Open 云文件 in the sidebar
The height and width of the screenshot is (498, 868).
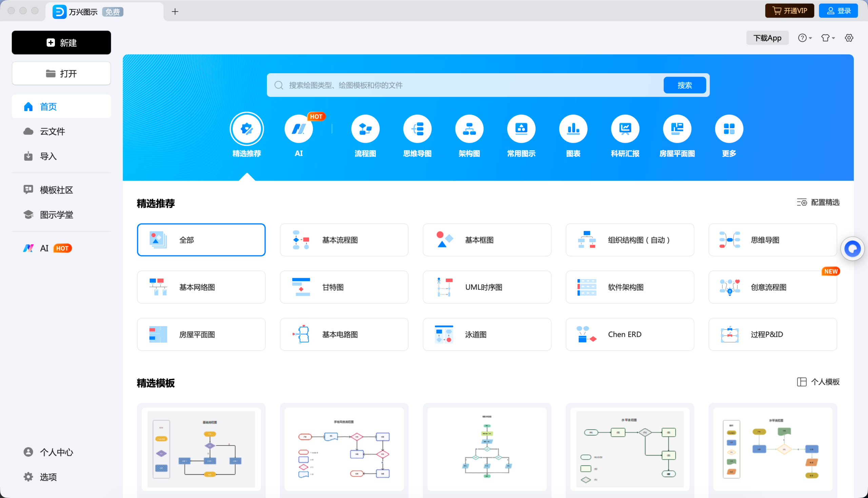[61, 131]
